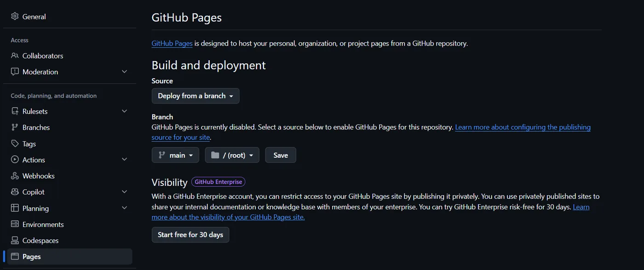
Task: Save the branch source selection
Action: click(x=281, y=155)
